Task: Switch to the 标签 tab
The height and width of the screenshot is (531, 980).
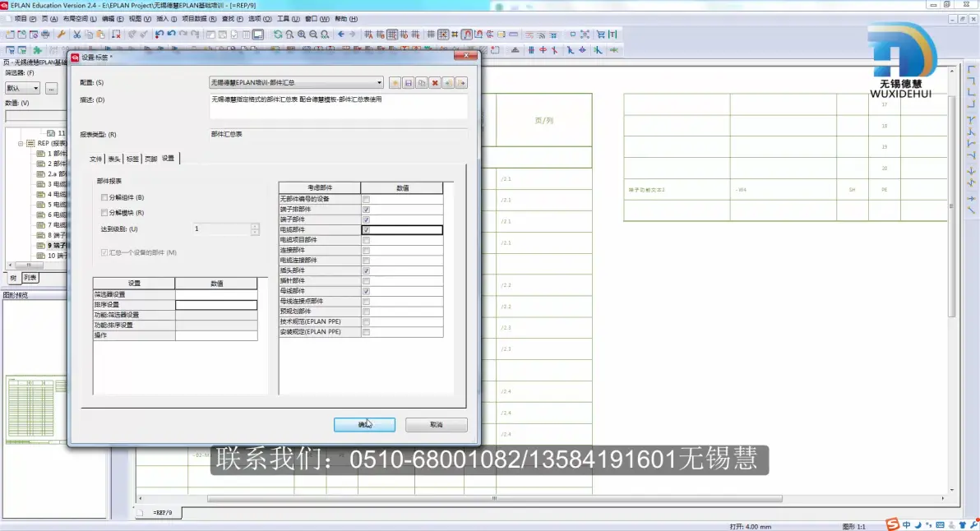Action: click(x=132, y=159)
